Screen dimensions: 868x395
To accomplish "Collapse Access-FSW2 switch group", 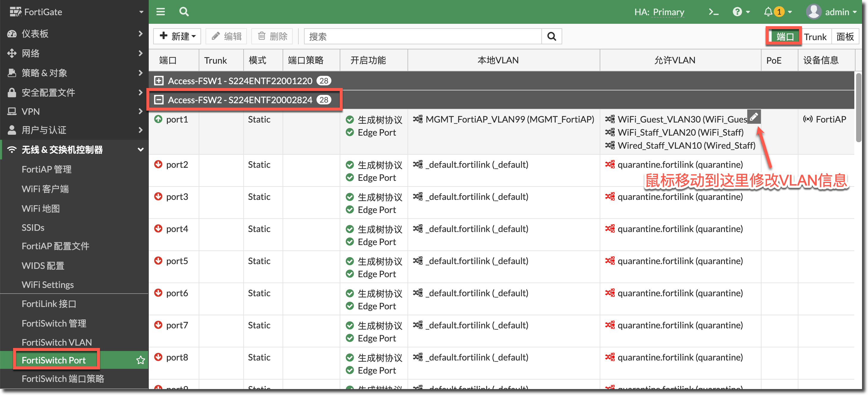I will point(159,100).
